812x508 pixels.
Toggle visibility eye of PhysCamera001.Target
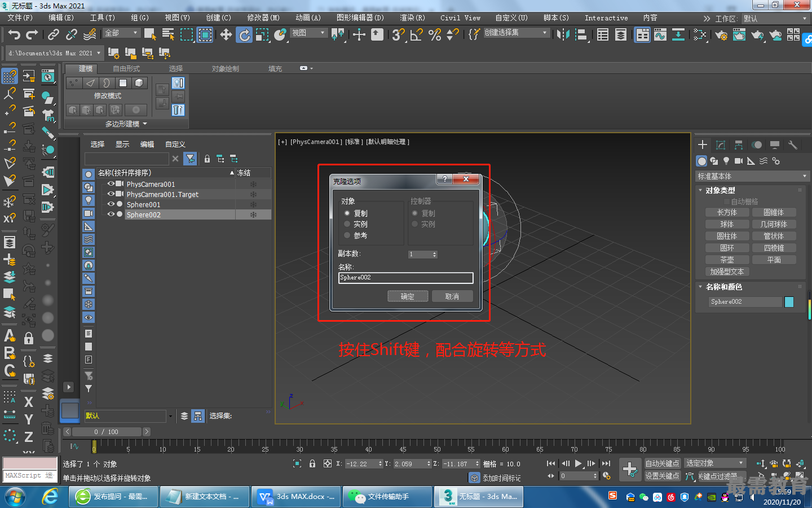tap(111, 194)
